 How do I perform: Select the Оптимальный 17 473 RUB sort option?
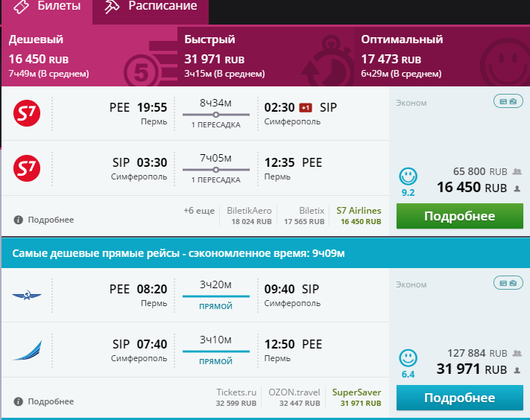click(x=442, y=57)
